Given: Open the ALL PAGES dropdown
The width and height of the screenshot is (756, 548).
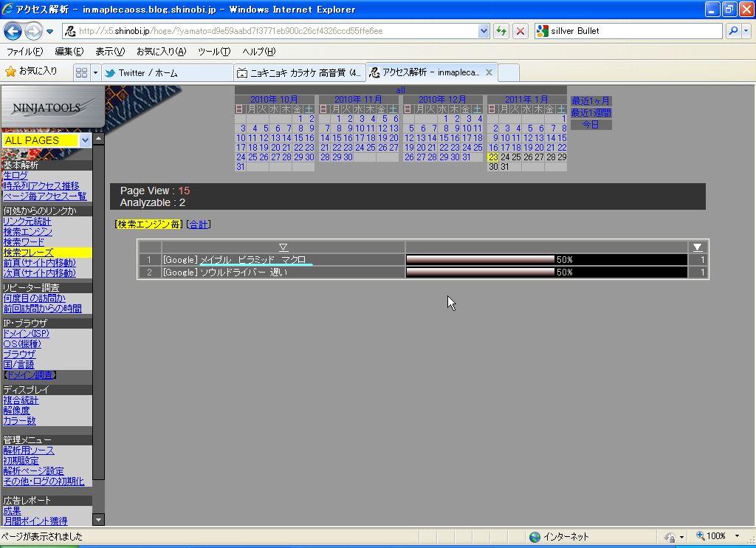Looking at the screenshot, I should (x=47, y=140).
